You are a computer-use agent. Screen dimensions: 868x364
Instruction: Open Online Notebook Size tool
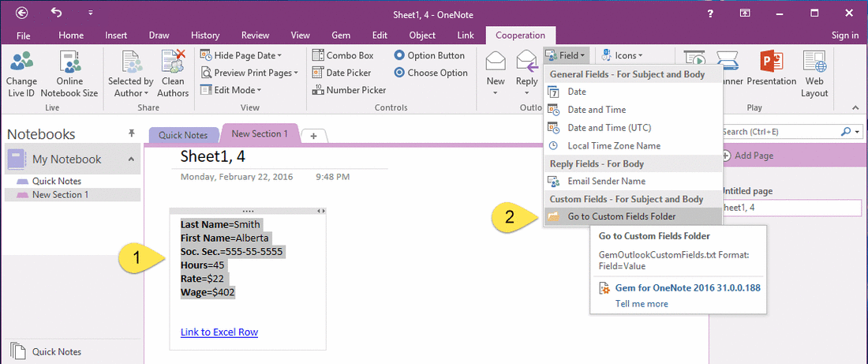coord(69,74)
